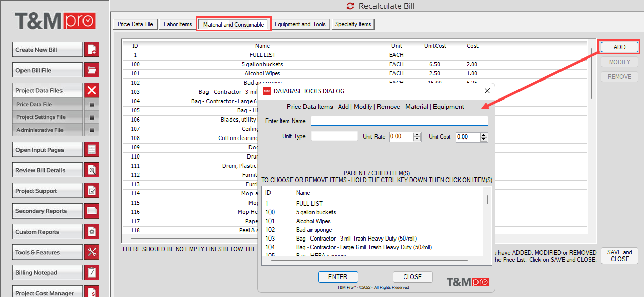Viewport: 644px width, 297px height.
Task: Open the Open Bill File button
Action: click(48, 70)
